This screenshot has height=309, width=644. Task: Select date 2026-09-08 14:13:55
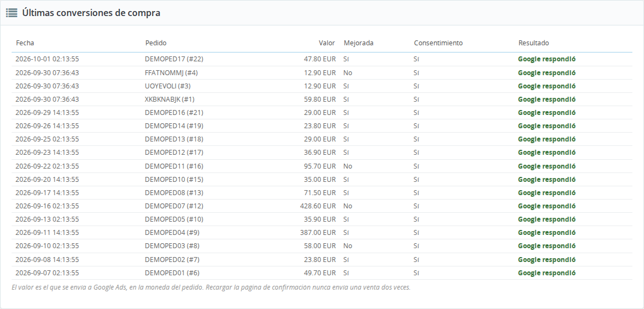pyautogui.click(x=47, y=259)
